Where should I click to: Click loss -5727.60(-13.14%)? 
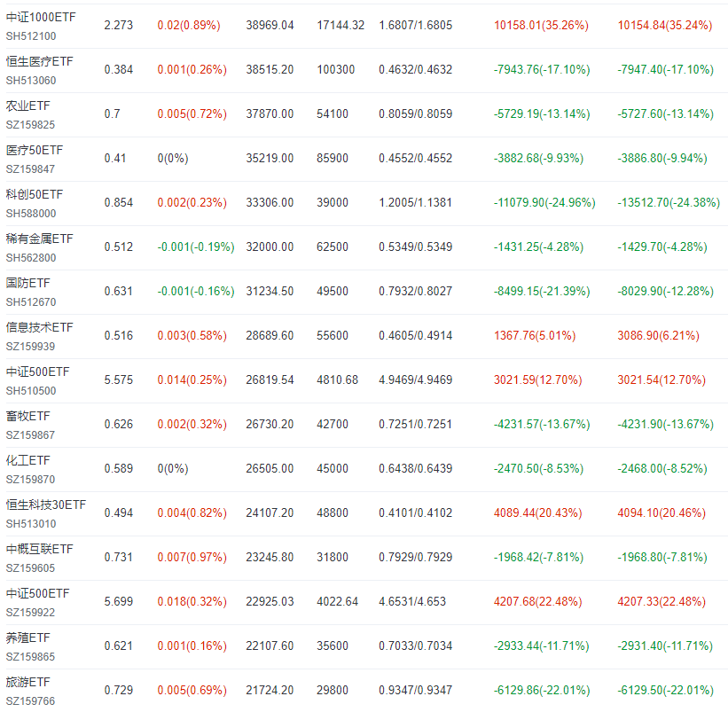[x=665, y=113]
